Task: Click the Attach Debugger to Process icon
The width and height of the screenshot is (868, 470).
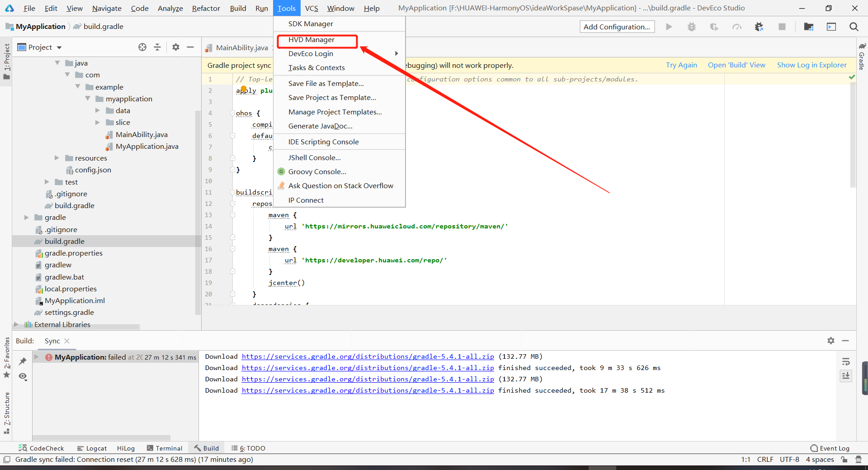Action: 759,27
